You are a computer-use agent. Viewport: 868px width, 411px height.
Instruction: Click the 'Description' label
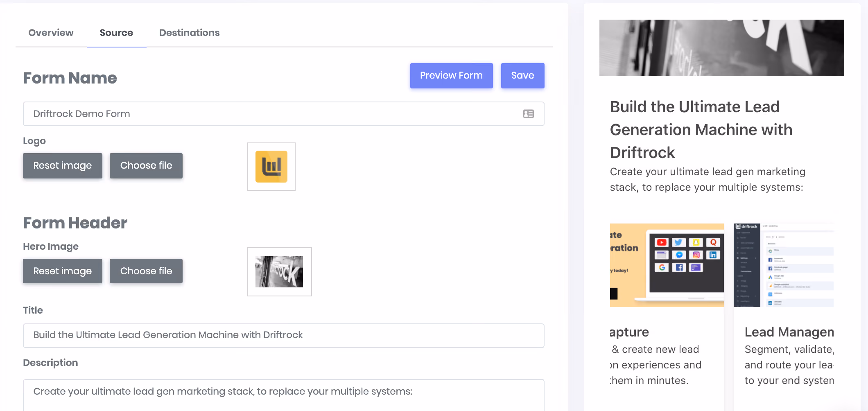click(x=50, y=363)
